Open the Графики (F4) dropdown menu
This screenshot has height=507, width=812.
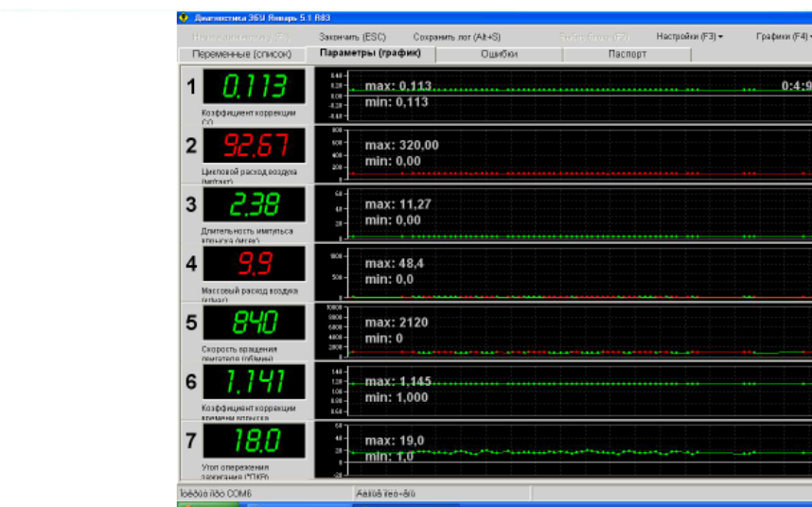[x=783, y=37]
